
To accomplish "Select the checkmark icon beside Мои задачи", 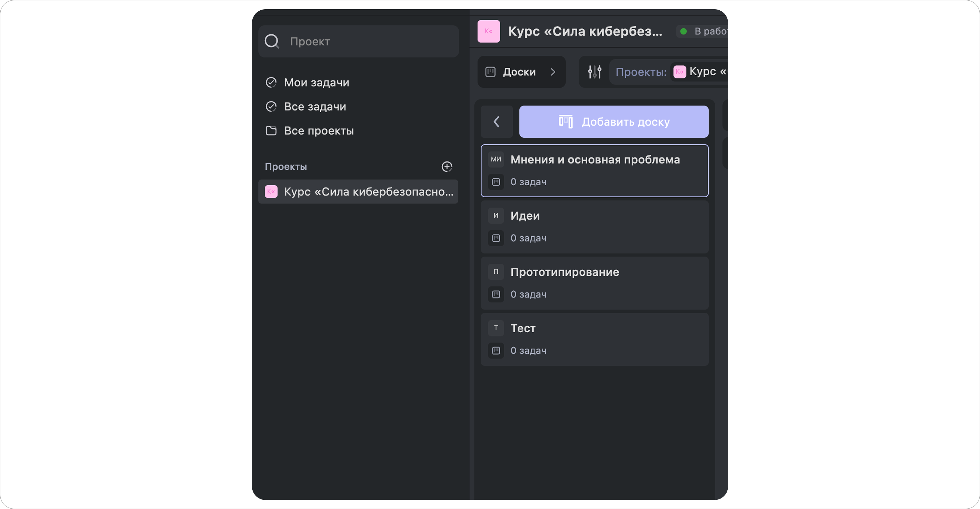I will pos(271,82).
